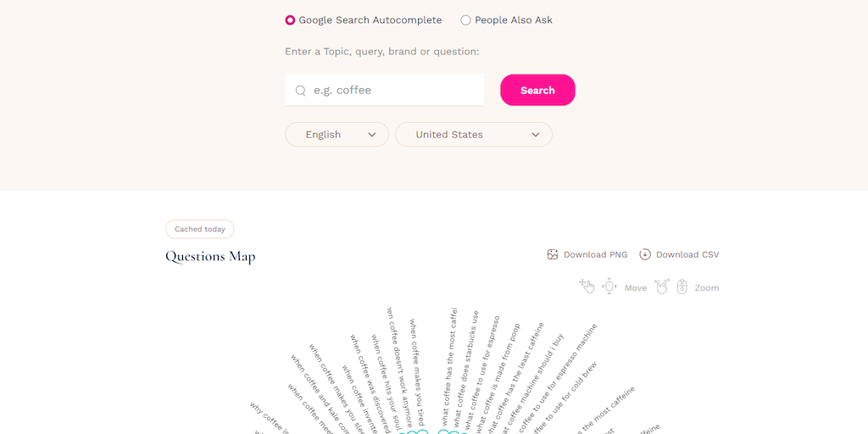868x434 pixels.
Task: Click "what coffee is made from poop" question
Action: (499, 373)
